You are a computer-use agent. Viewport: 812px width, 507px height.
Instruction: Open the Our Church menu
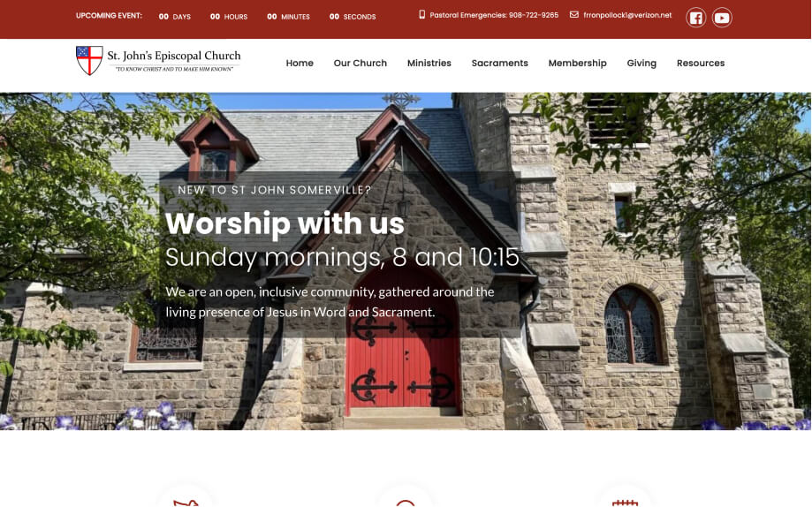360,64
